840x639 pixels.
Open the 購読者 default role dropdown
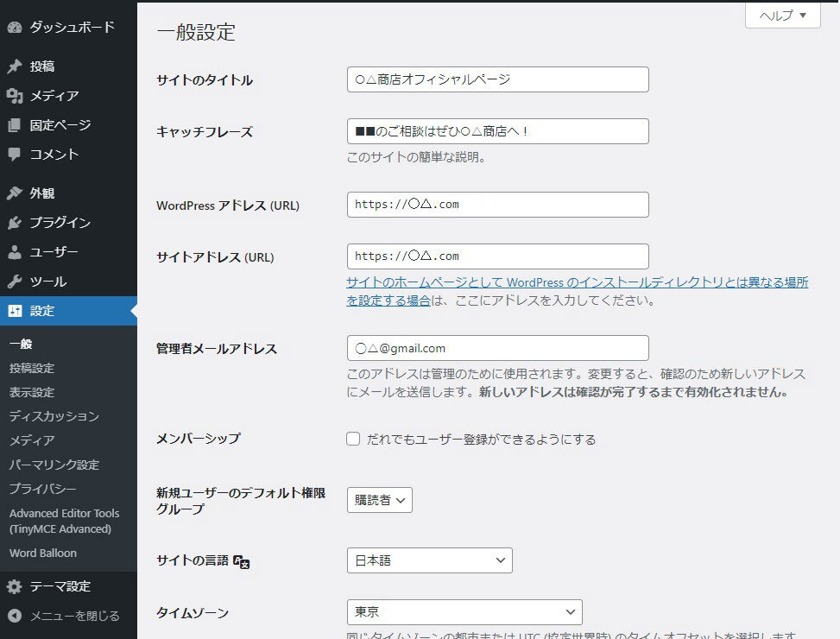tap(380, 500)
